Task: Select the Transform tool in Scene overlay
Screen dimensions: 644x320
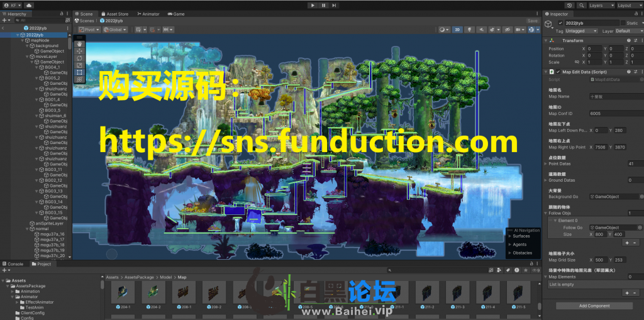Action: pyautogui.click(x=80, y=79)
